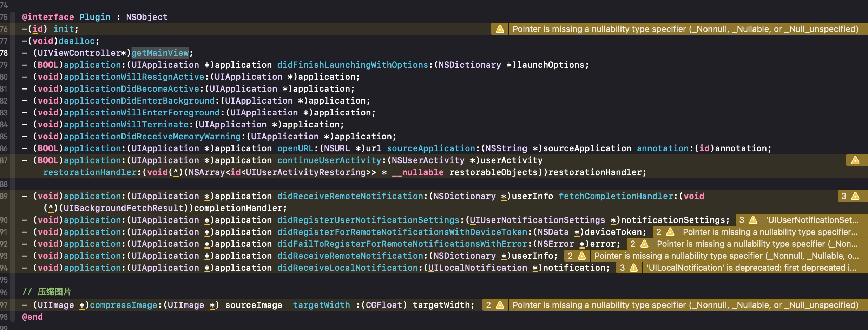Click the applicationWillTerminate method name

[x=126, y=125]
